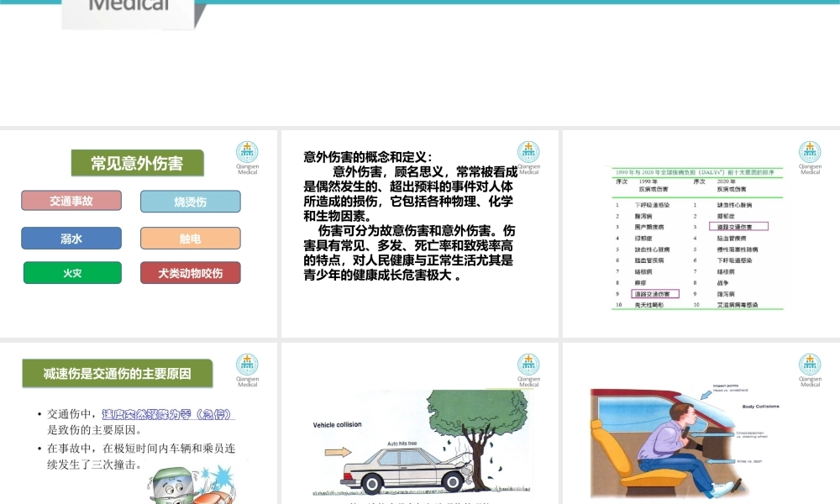Click the 溺水 label block

71,238
